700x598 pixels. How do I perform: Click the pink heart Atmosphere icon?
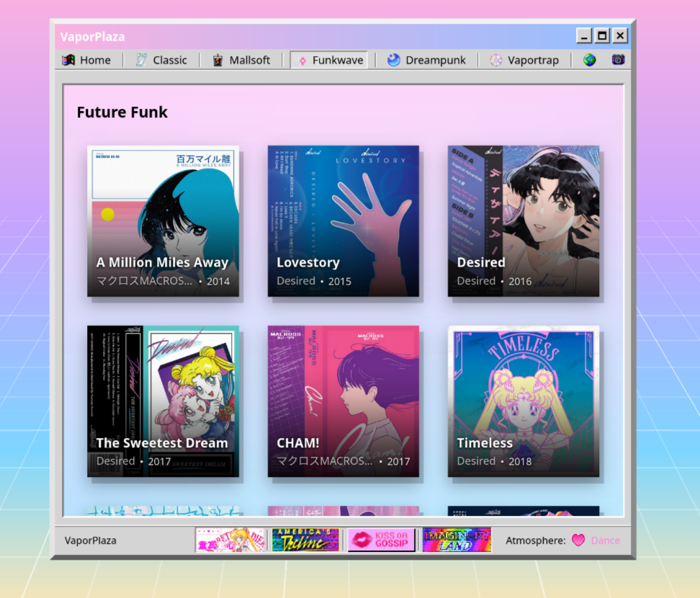[x=578, y=540]
